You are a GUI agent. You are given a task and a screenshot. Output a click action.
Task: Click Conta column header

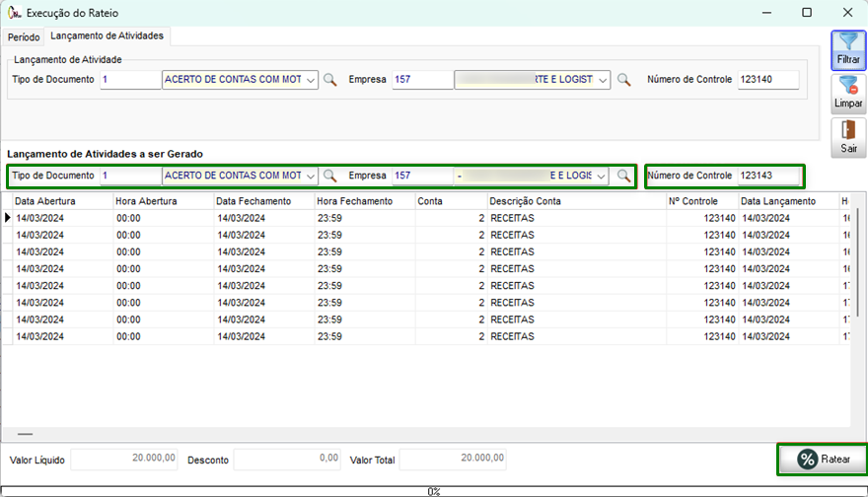(451, 201)
